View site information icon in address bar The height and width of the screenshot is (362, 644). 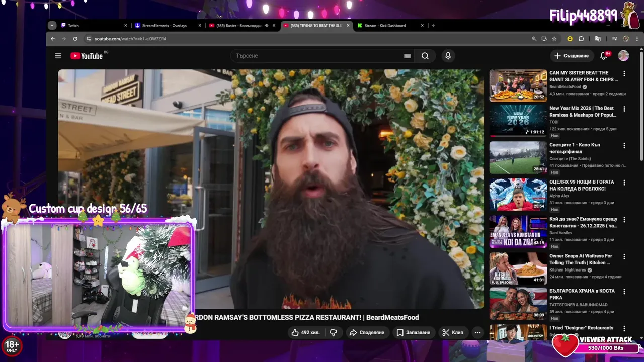pos(88,39)
